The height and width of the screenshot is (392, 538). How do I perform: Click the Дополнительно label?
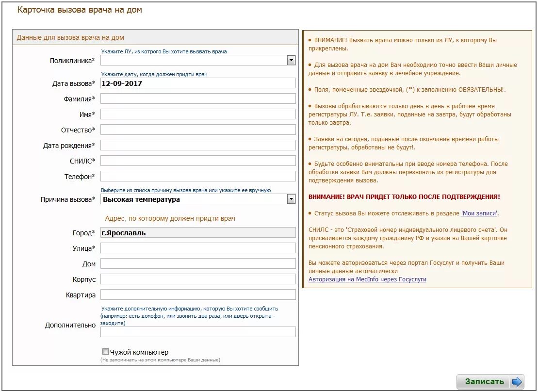click(70, 325)
